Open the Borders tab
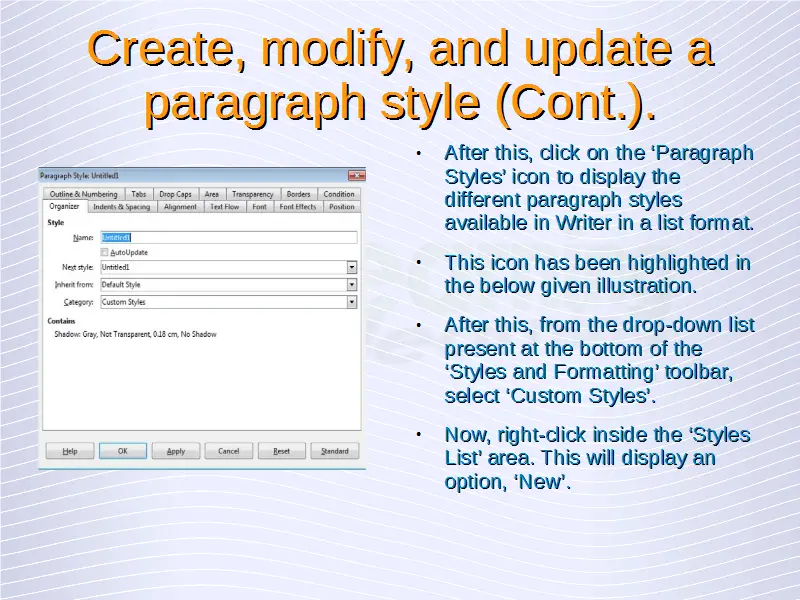The image size is (800, 600). point(298,194)
